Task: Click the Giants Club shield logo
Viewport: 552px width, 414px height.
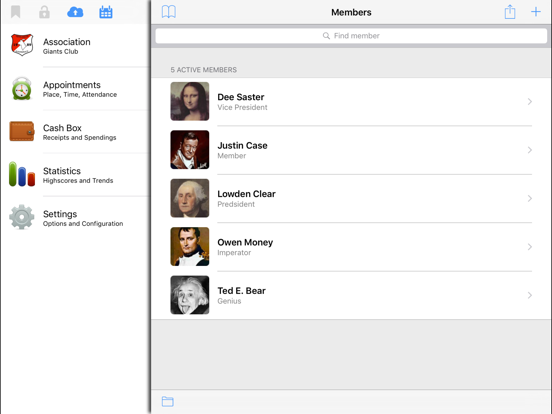Action: coord(22,45)
